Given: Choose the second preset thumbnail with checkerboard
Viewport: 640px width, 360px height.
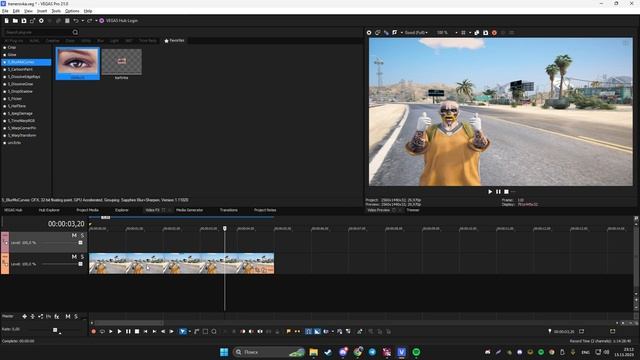Looking at the screenshot, I should (x=122, y=62).
